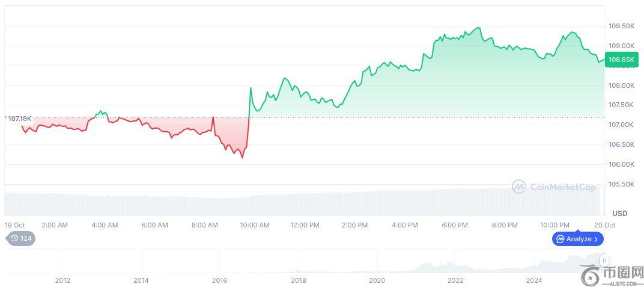Click the USD currency label

tap(619, 214)
